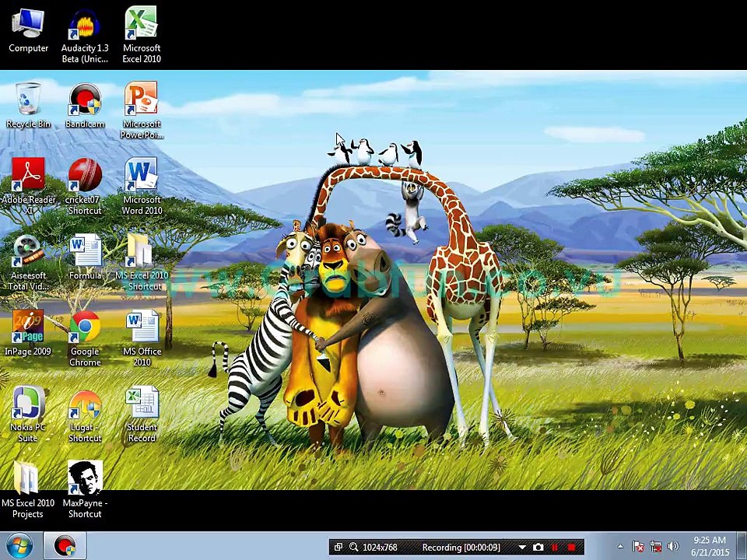Open the Windows Start menu

pos(19,546)
